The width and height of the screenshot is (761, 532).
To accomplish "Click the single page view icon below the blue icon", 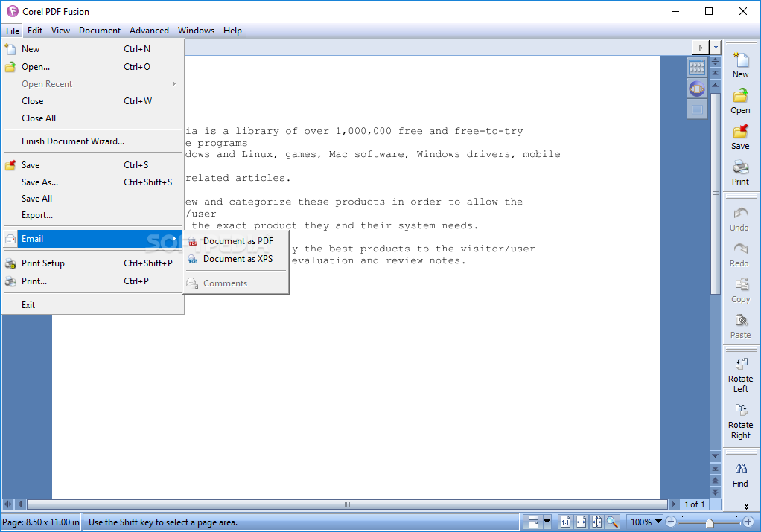I will coord(697,110).
